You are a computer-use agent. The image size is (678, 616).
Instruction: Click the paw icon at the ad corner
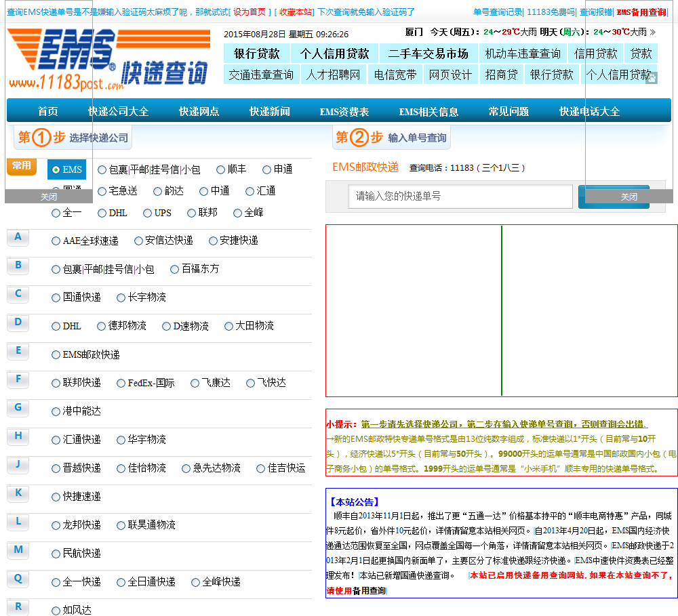click(651, 78)
